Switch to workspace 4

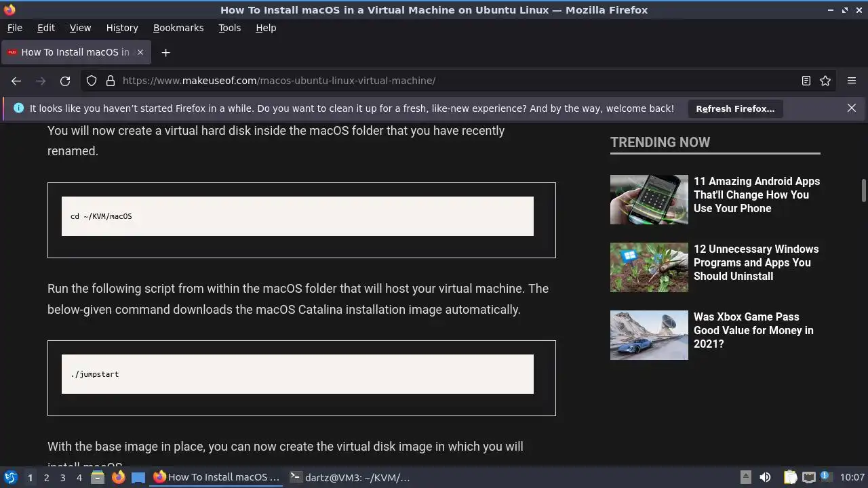(x=79, y=477)
